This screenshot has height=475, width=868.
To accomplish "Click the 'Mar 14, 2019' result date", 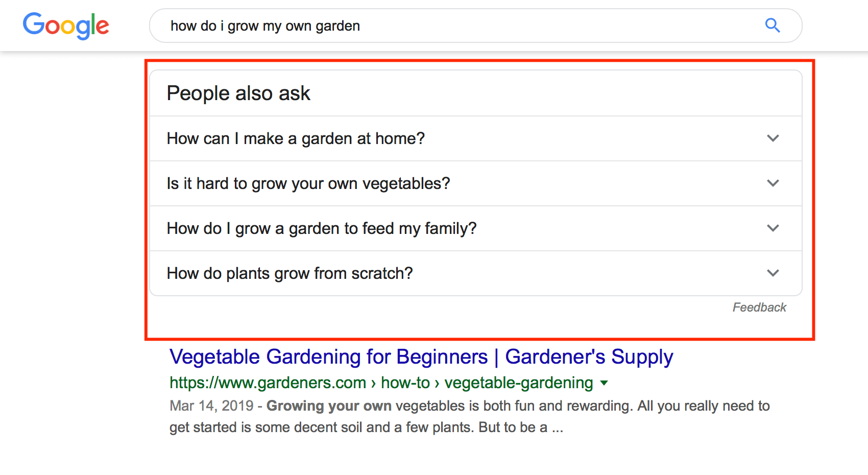I will 211,406.
